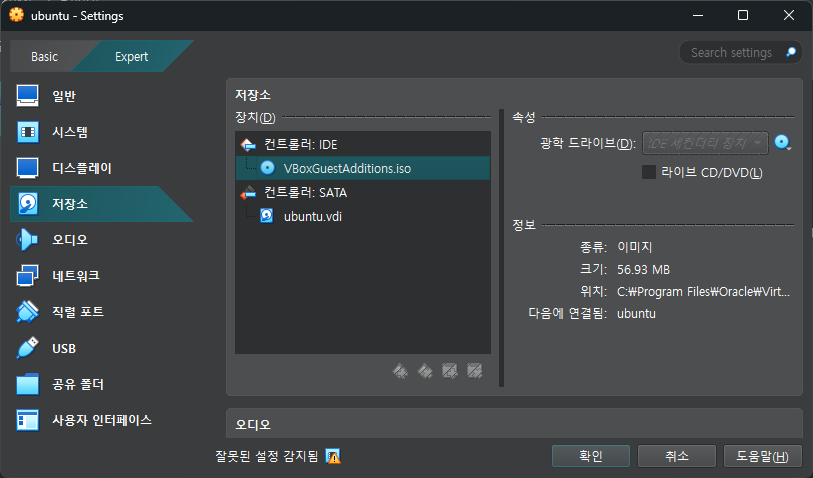Click the 이미지 type value
The width and height of the screenshot is (813, 478).
click(635, 247)
